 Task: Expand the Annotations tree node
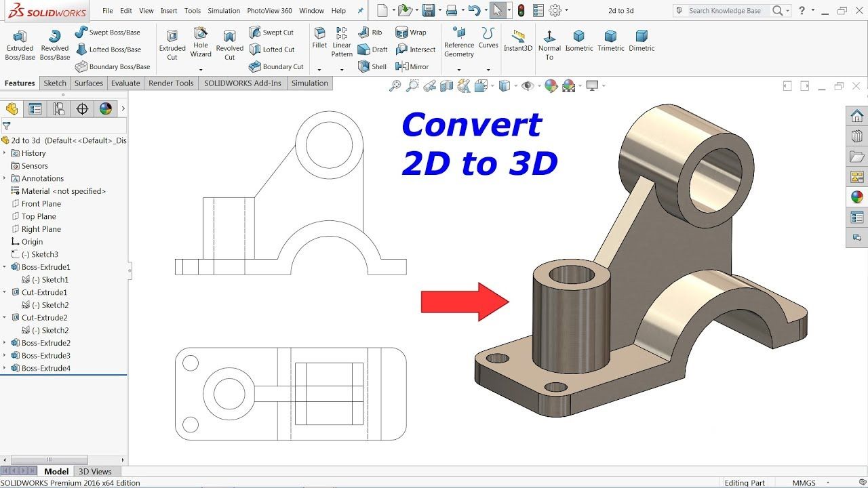[5, 178]
